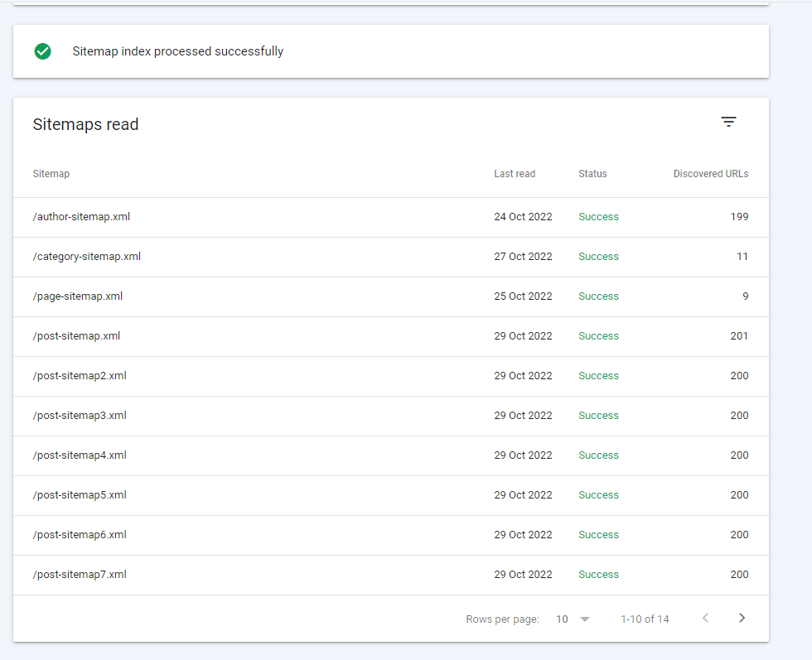Open the filter icon in Sitemaps read

point(728,123)
